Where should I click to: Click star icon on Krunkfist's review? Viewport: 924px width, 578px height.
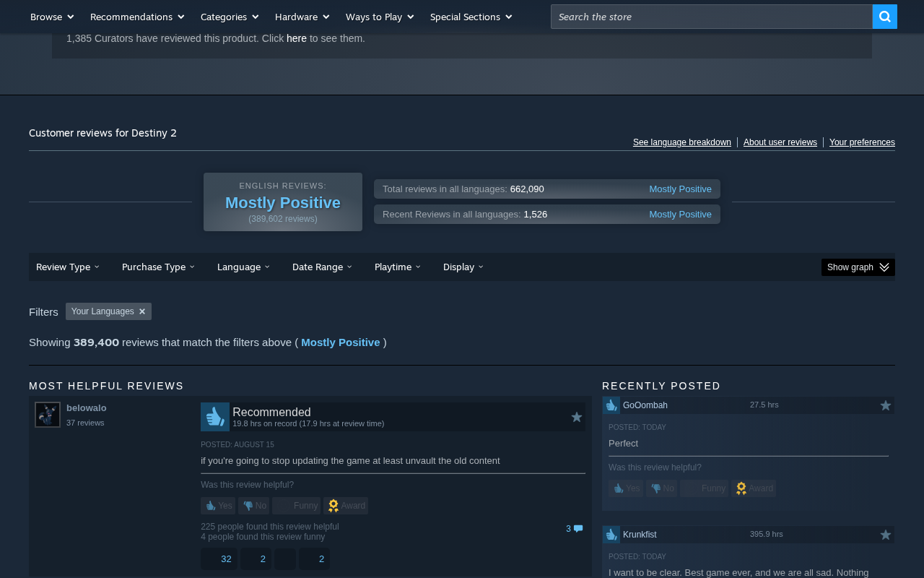[886, 535]
